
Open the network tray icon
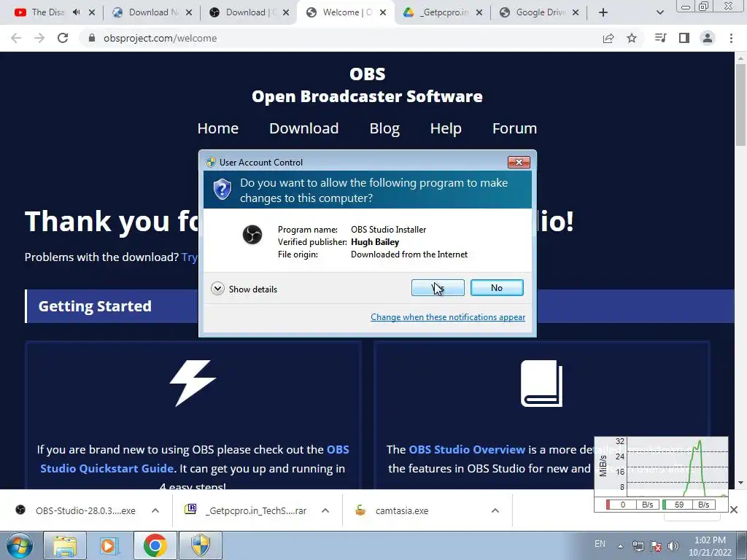638,546
